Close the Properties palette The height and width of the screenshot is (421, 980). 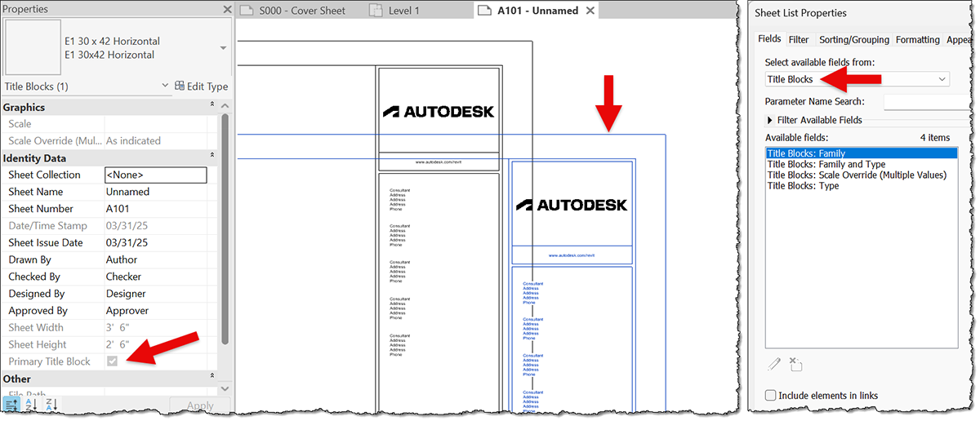click(227, 10)
